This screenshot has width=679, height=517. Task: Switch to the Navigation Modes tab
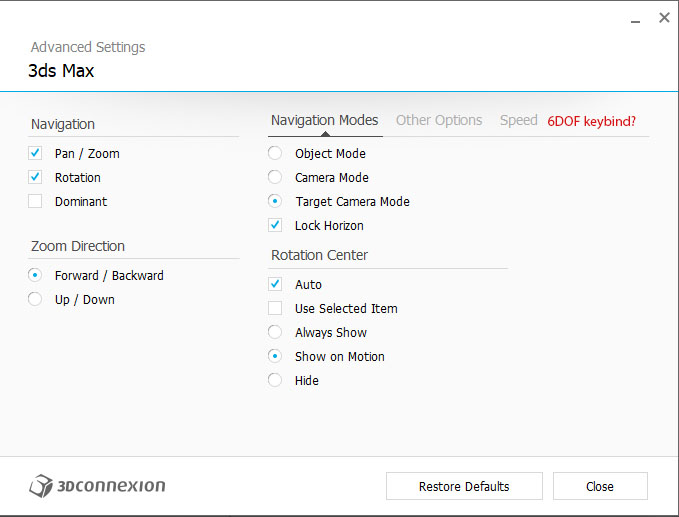pyautogui.click(x=325, y=120)
